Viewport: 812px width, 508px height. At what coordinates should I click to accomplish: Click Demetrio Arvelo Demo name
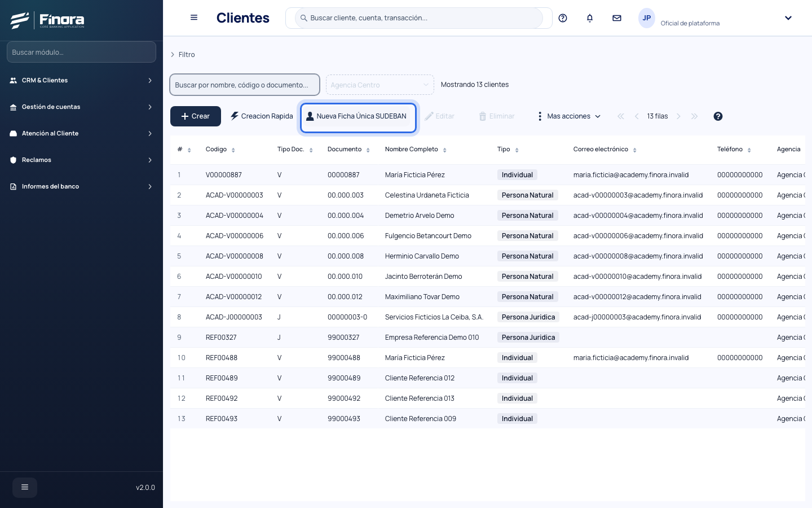(420, 216)
